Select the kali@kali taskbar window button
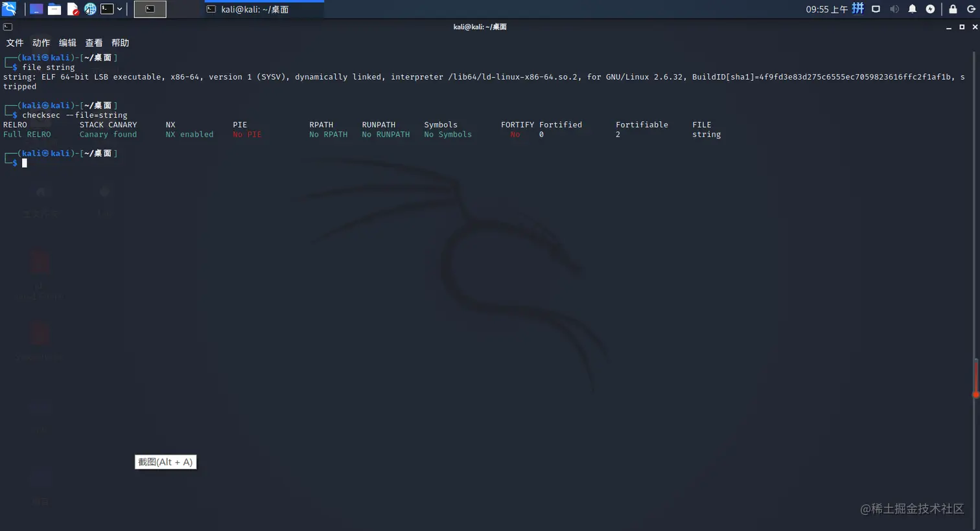980x531 pixels. (264, 10)
